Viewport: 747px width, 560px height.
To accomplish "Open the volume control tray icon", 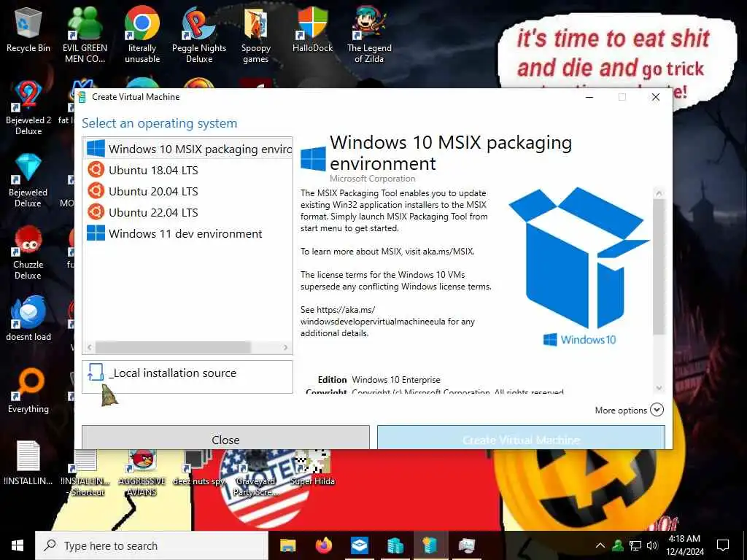I will click(x=652, y=545).
